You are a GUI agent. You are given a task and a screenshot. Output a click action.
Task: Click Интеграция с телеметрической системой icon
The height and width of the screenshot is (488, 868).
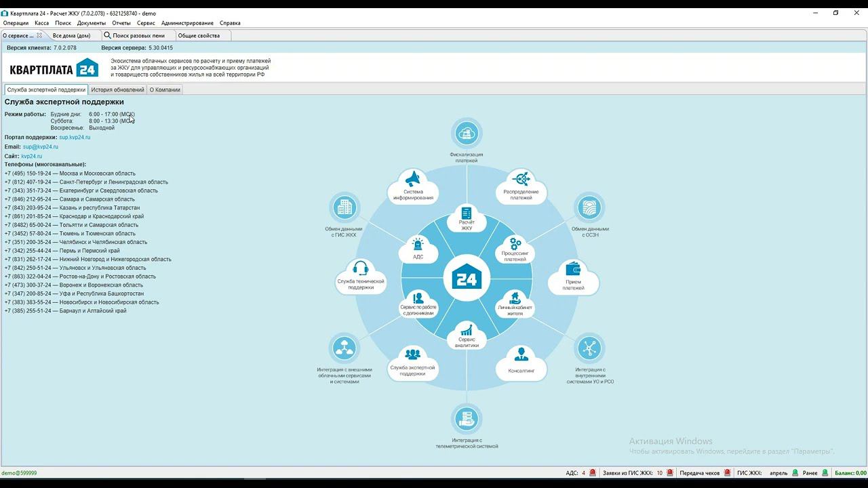click(467, 419)
